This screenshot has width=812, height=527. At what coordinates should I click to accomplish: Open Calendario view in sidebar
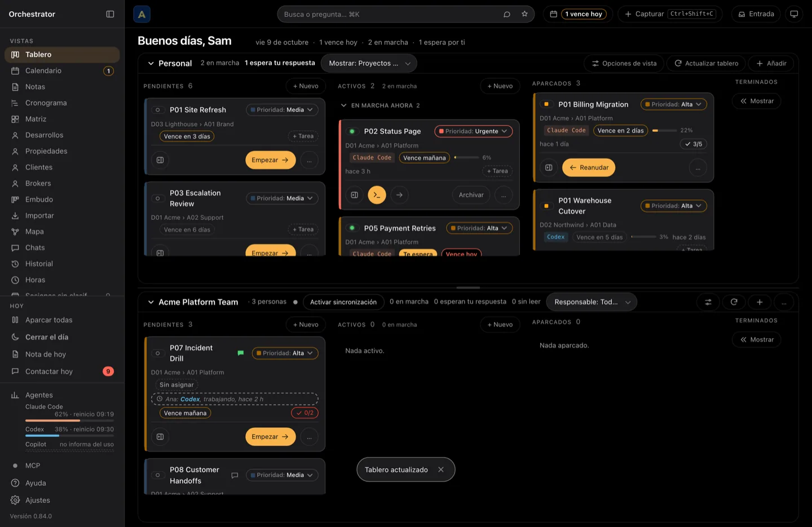[x=62, y=70]
